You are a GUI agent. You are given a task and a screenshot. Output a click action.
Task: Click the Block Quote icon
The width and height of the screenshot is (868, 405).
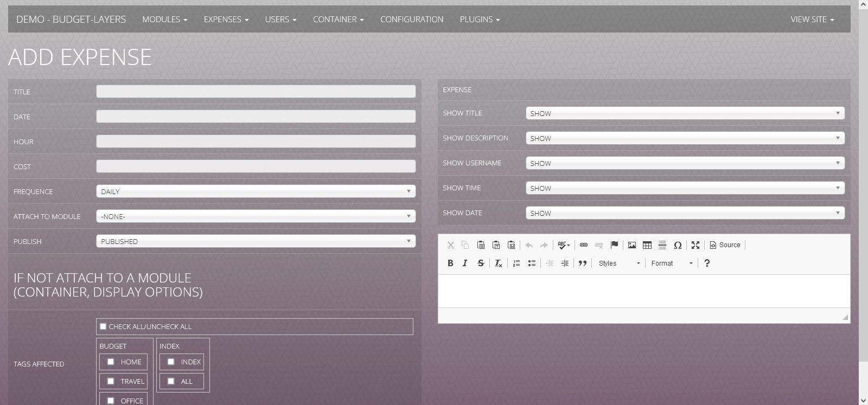(x=583, y=263)
